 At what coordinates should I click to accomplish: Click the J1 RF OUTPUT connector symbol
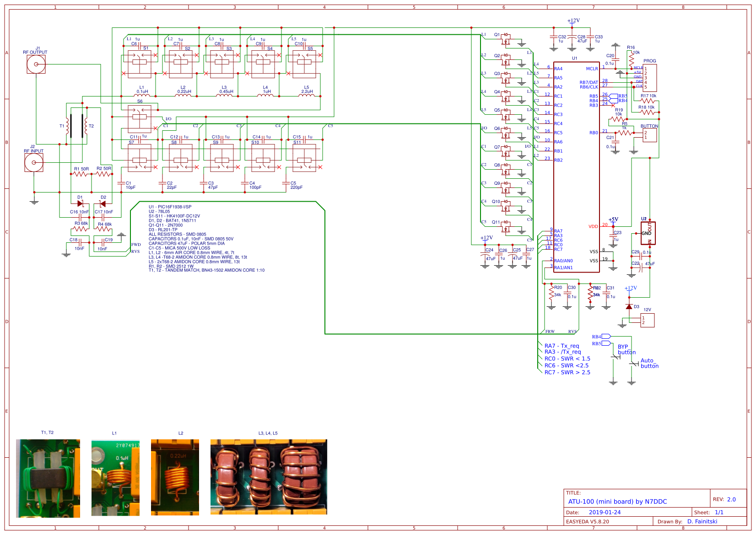(36, 64)
